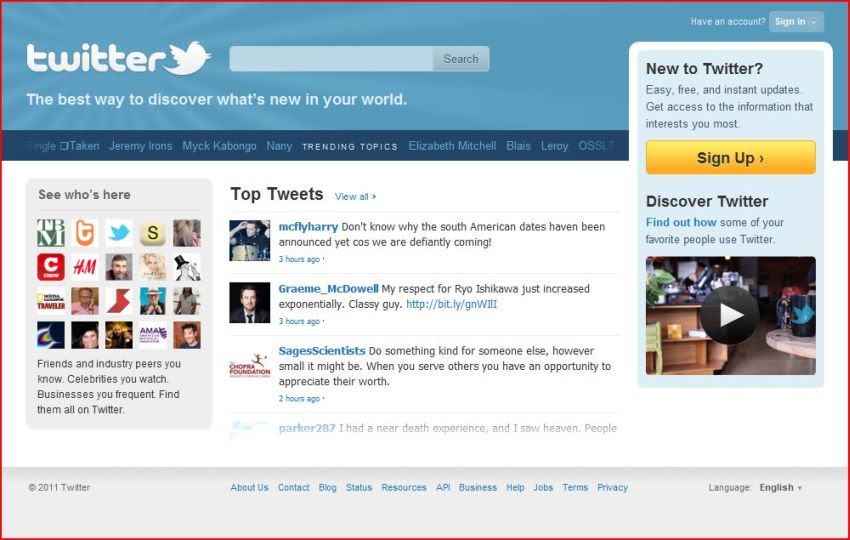
Task: Click the Search button
Action: pos(461,59)
